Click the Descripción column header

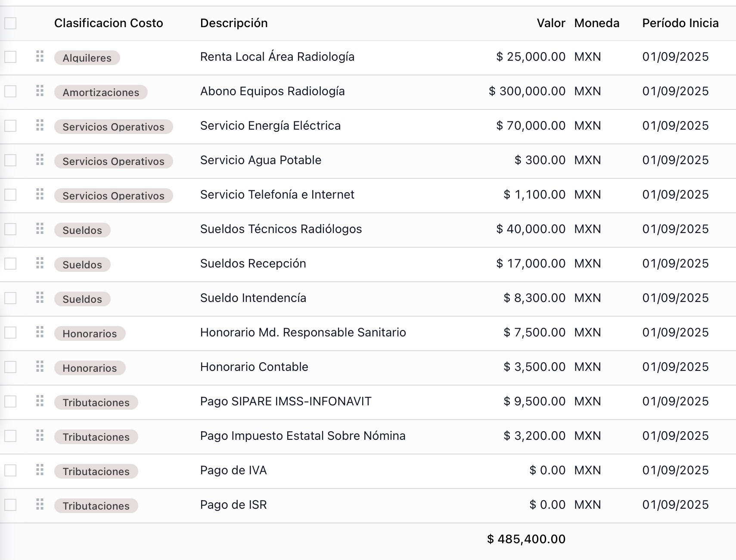coord(234,23)
